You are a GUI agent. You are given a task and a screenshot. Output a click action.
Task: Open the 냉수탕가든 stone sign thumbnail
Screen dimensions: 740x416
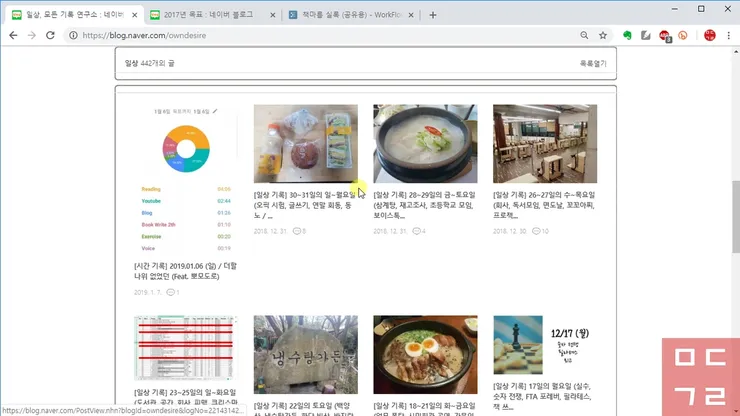point(306,355)
